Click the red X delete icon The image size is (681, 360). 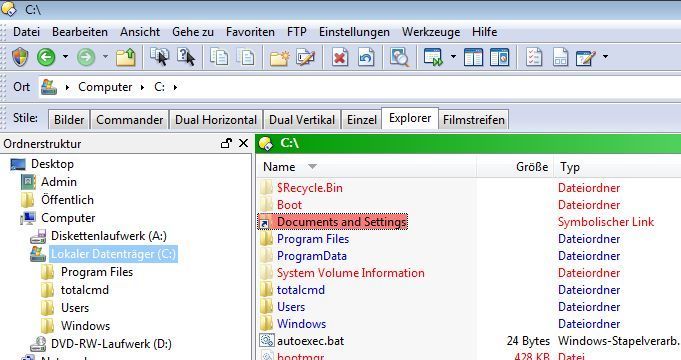pos(340,57)
